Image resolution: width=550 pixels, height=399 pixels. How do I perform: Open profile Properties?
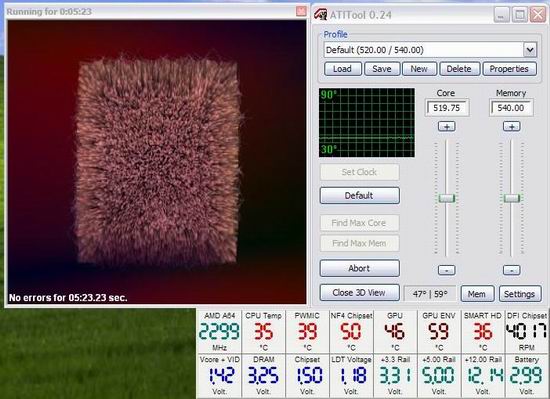pyautogui.click(x=509, y=69)
